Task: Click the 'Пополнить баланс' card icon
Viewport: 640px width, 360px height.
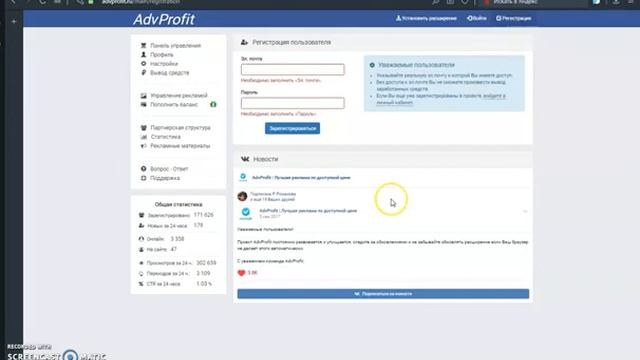Action: click(x=143, y=104)
